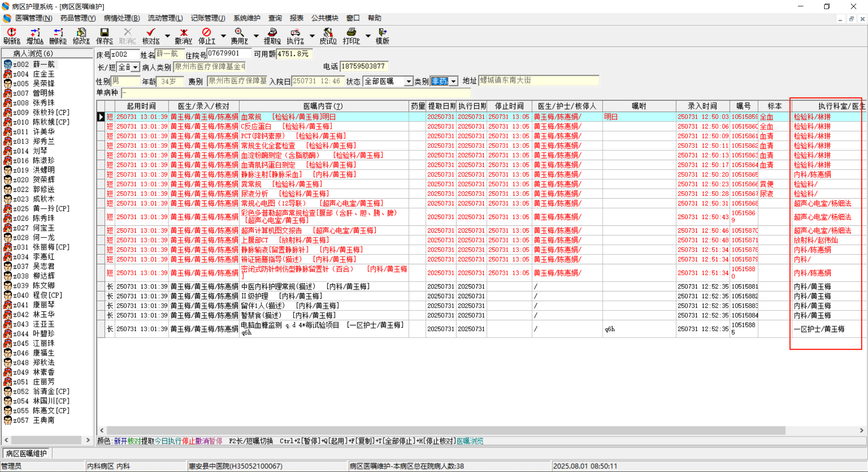The image size is (868, 472).
Task: Click the 录入时间 column header
Action: pos(703,106)
